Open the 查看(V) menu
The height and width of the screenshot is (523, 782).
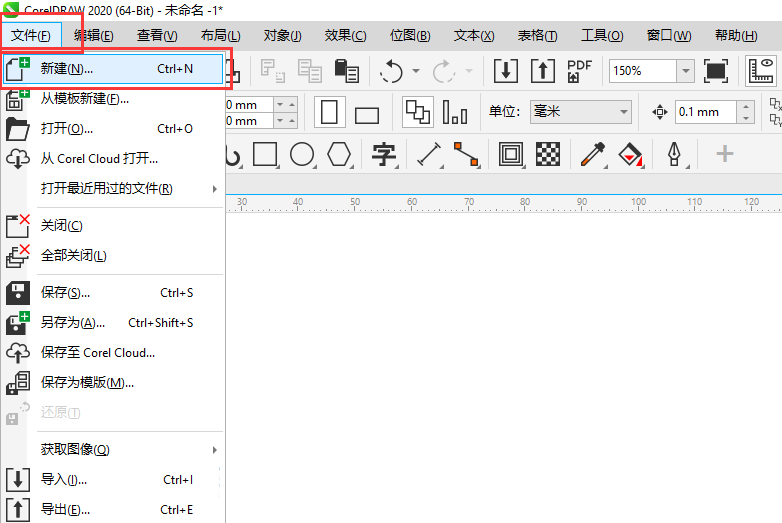pyautogui.click(x=157, y=35)
